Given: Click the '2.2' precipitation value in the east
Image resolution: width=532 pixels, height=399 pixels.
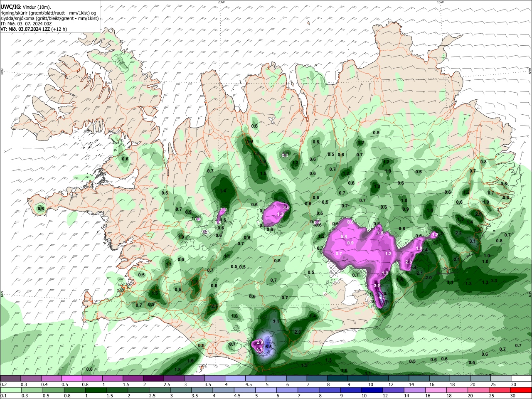Looking at the screenshot, I should pos(458,233).
